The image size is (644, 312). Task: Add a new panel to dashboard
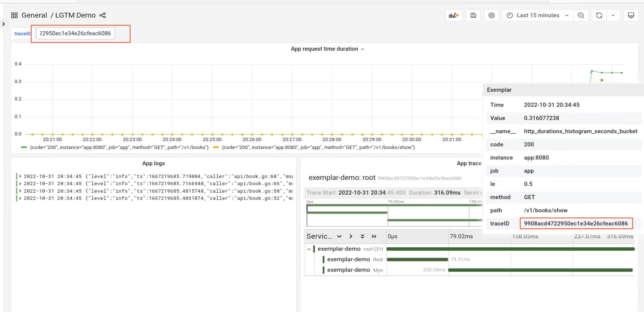[x=454, y=15]
